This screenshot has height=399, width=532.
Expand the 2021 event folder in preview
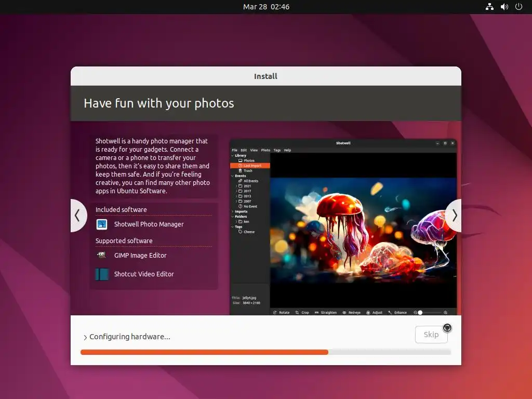click(236, 186)
